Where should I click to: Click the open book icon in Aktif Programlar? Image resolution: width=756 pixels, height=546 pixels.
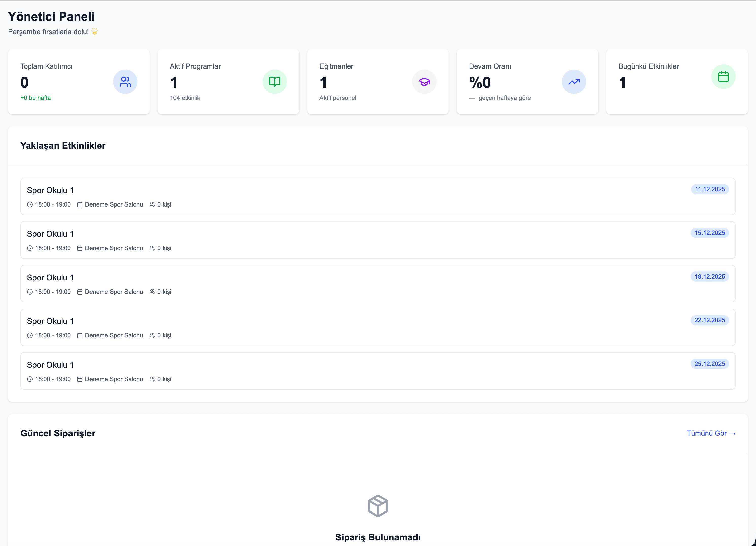point(274,82)
